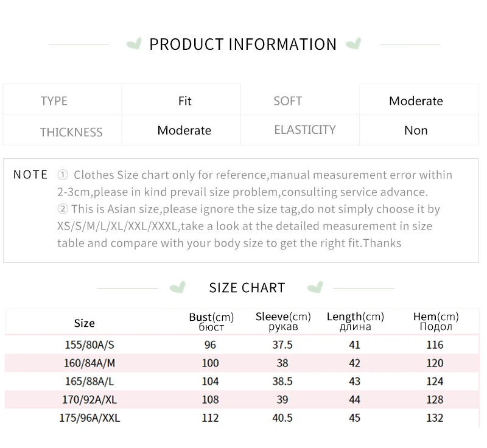Image resolution: width=487 pixels, height=448 pixels.
Task: Select the THICKNESS label cell
Action: (x=62, y=130)
